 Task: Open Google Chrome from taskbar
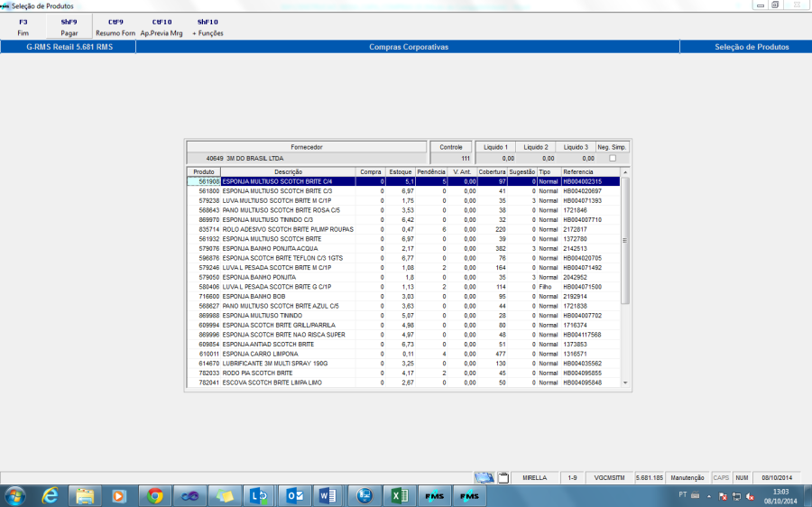coord(154,496)
